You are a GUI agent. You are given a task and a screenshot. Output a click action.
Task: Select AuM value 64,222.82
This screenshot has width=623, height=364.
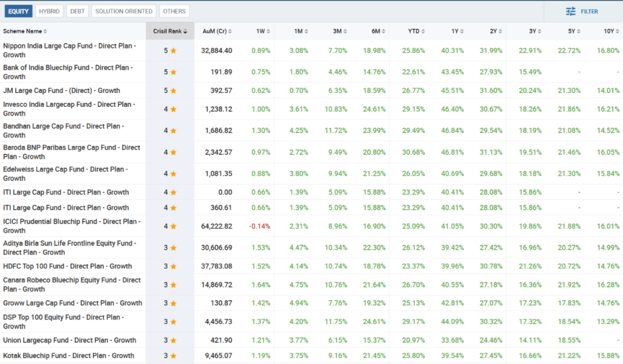coord(217,226)
